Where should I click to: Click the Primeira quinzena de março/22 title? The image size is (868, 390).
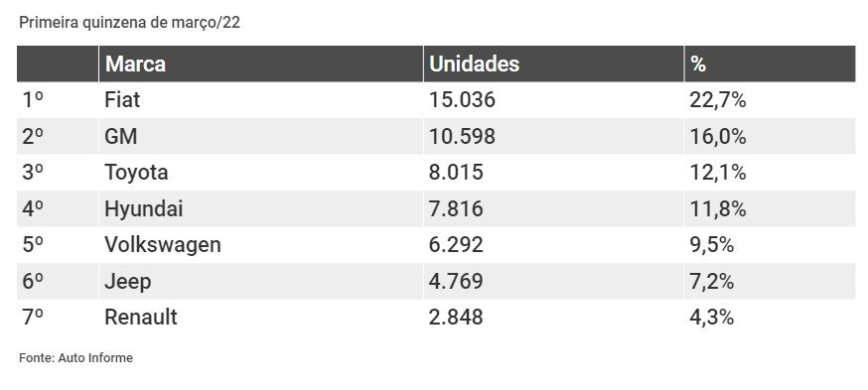(129, 23)
